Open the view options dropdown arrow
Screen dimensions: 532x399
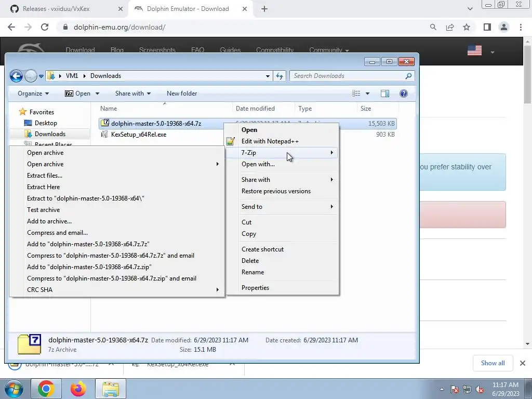click(x=367, y=94)
